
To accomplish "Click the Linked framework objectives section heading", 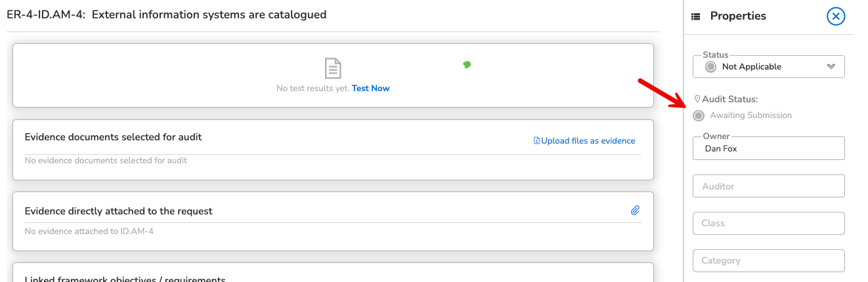I will (125, 278).
